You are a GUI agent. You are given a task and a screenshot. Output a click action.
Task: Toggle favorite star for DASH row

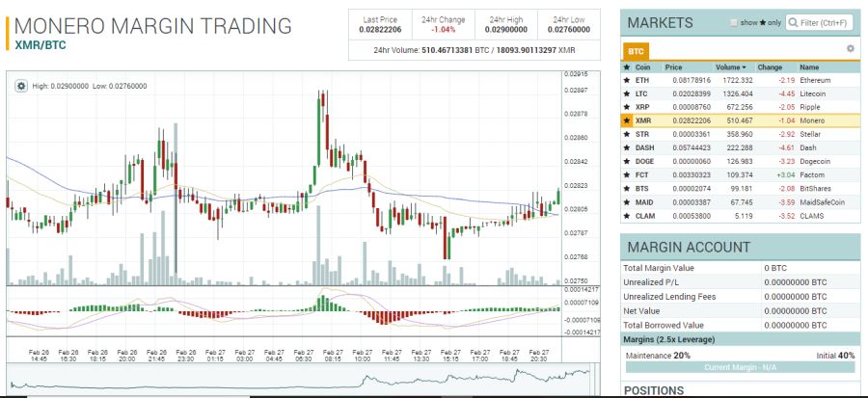tap(627, 148)
